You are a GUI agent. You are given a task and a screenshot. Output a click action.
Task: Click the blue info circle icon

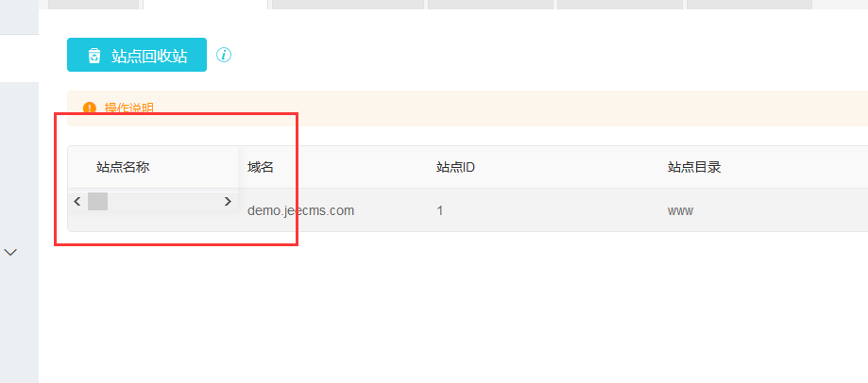[x=224, y=55]
